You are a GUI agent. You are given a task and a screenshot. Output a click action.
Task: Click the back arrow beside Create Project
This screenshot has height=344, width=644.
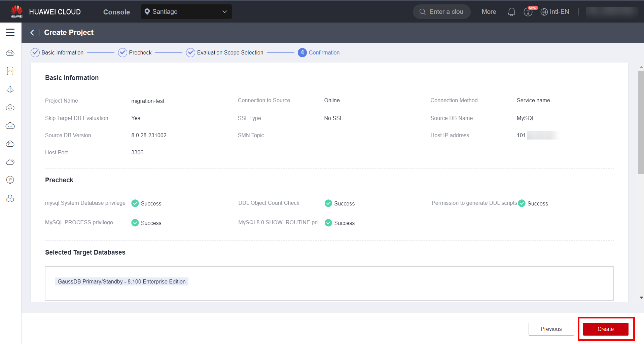tap(32, 33)
